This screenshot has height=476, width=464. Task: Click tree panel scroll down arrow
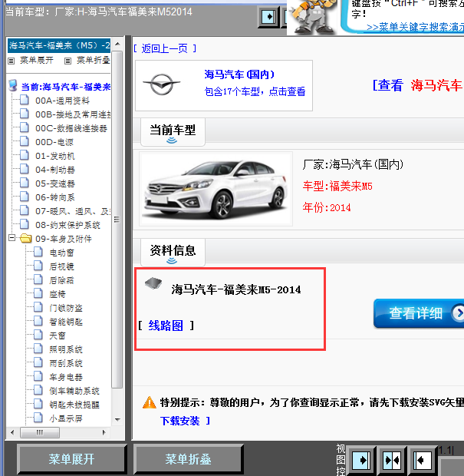(117, 419)
